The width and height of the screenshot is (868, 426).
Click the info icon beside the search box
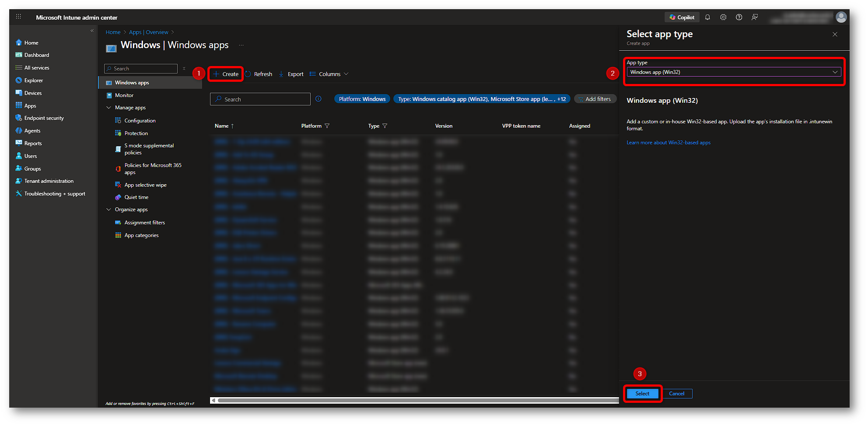tap(318, 99)
